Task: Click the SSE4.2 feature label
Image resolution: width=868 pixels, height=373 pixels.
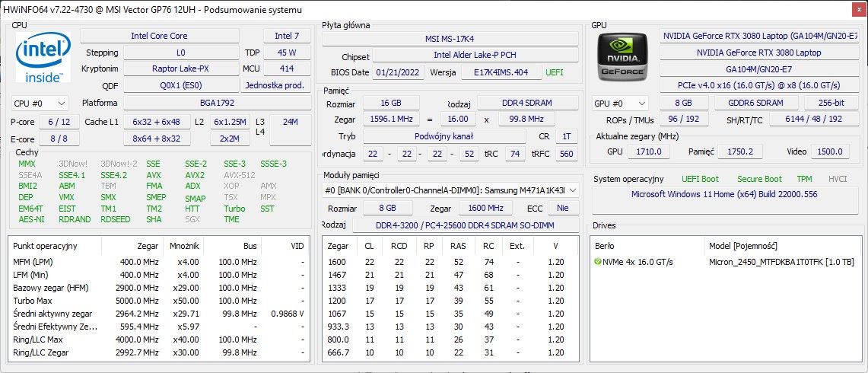Action: click(x=113, y=175)
